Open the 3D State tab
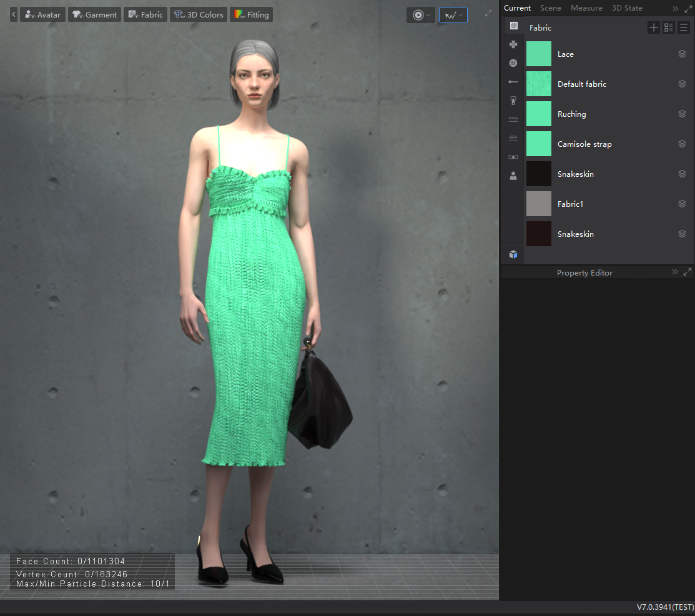 [x=627, y=8]
